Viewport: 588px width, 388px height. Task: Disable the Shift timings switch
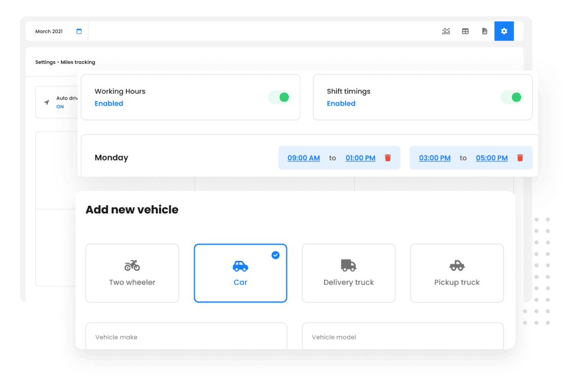pos(511,98)
